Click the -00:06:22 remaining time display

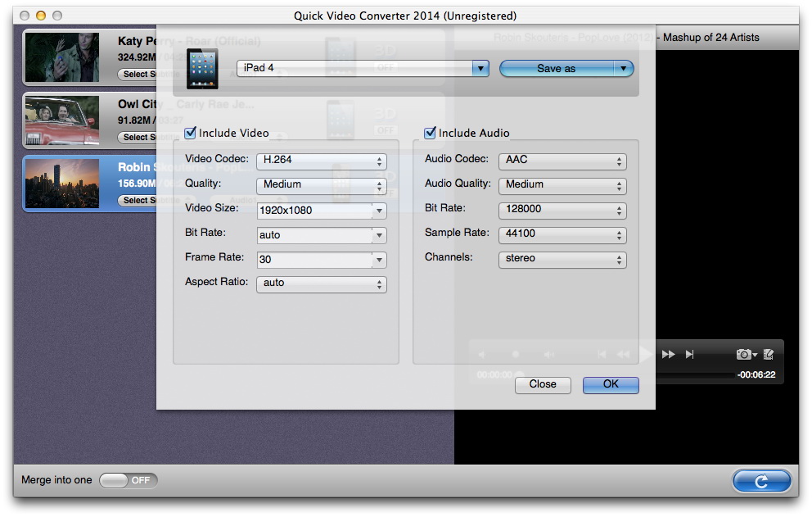(756, 375)
